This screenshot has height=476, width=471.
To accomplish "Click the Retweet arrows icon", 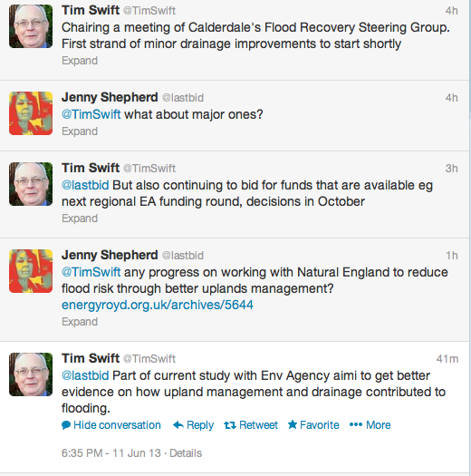I will click(x=230, y=425).
